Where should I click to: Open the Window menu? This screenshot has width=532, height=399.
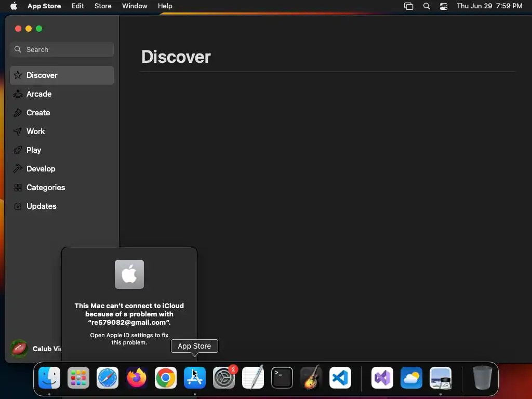135,6
